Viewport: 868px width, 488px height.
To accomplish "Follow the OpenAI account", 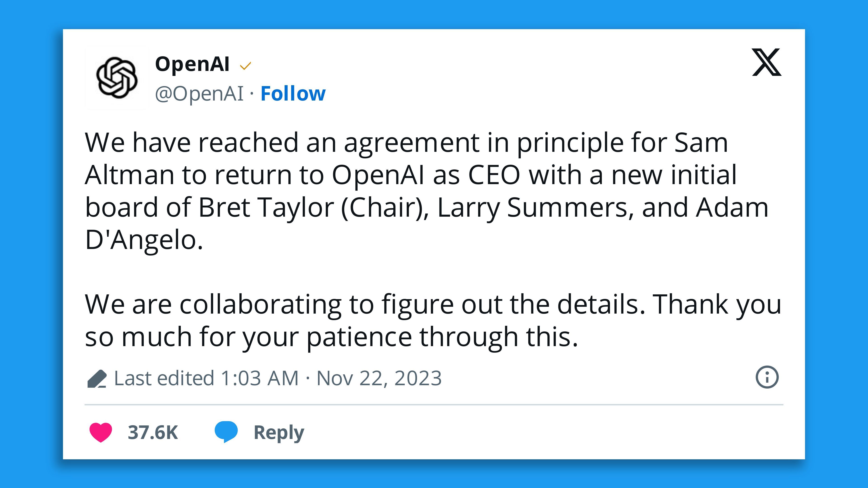I will click(293, 93).
